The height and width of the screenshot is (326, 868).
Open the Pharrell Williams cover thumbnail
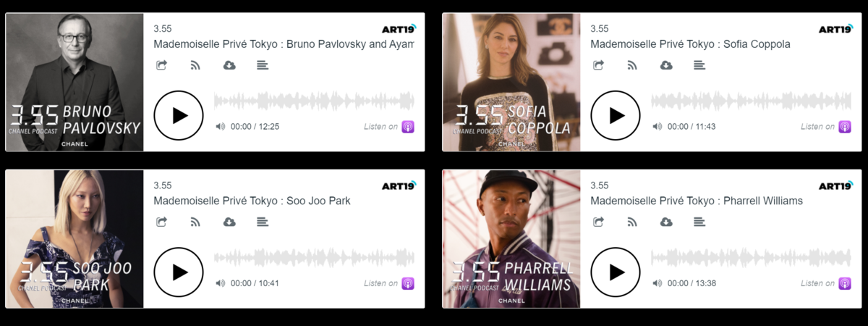click(511, 239)
